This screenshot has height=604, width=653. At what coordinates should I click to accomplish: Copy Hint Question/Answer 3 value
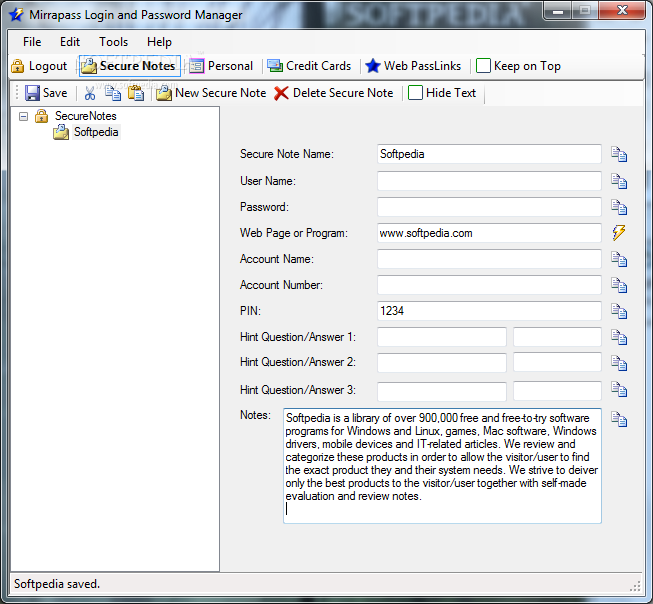[x=619, y=389]
